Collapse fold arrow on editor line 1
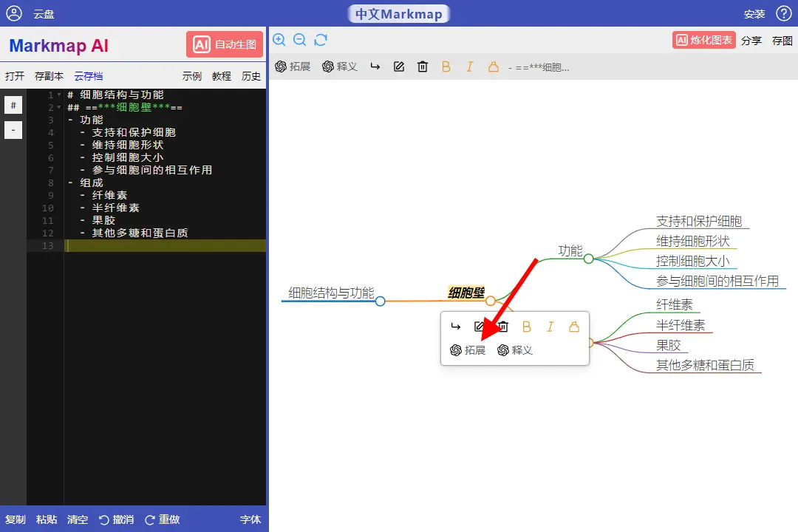Viewport: 798px width, 532px height. click(x=59, y=95)
